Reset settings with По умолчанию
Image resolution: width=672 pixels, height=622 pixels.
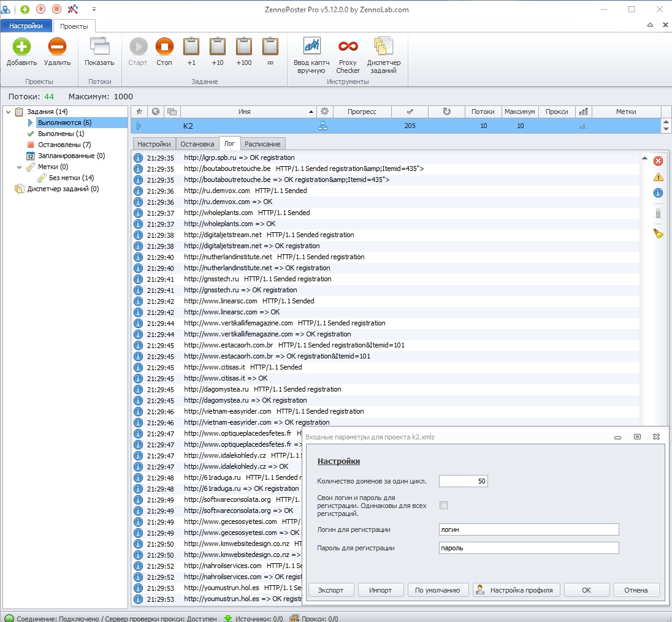(x=438, y=590)
